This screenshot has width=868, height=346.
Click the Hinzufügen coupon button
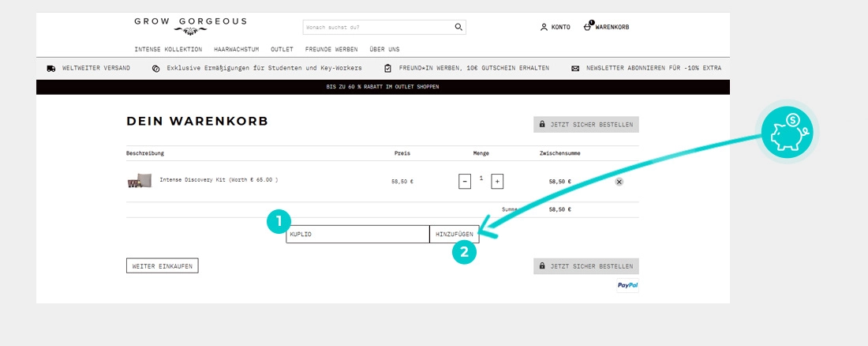click(455, 235)
